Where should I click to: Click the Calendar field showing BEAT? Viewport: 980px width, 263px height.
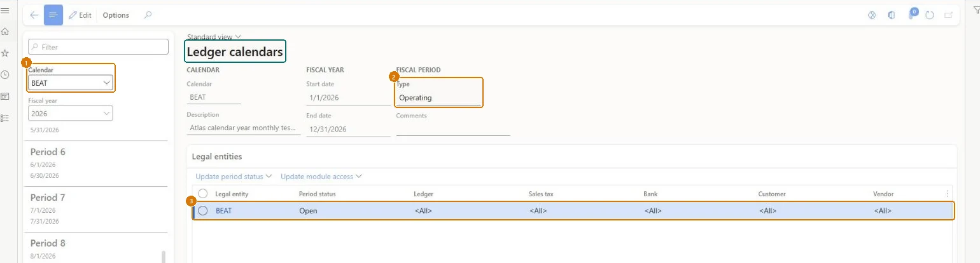coord(214,97)
